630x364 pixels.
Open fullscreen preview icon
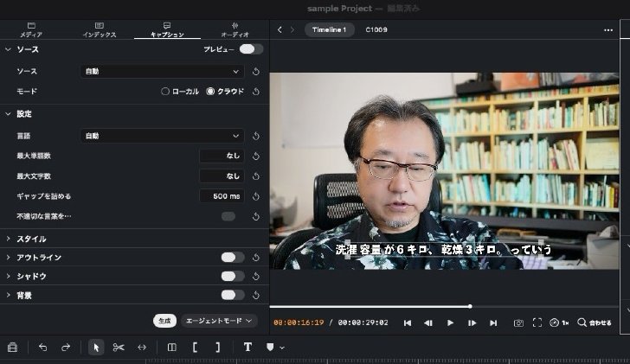pyautogui.click(x=537, y=322)
